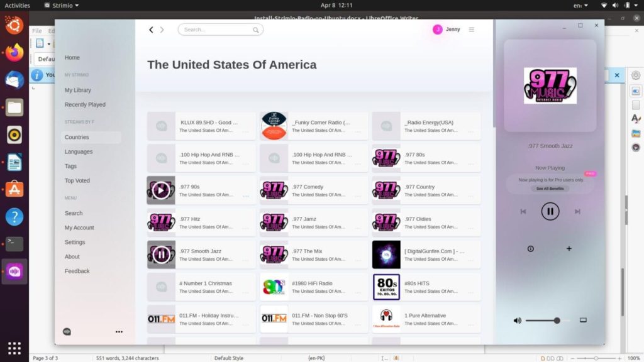Click the See All Benefits button

coord(550,189)
